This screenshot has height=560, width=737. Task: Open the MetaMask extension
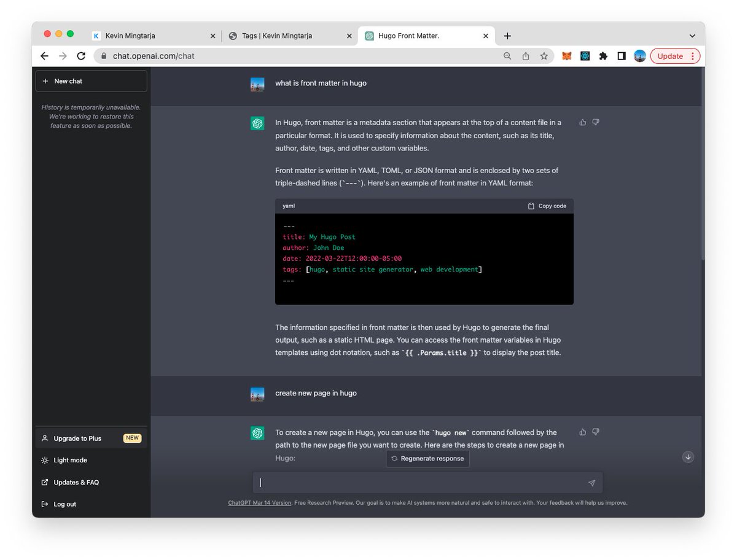[x=566, y=56]
